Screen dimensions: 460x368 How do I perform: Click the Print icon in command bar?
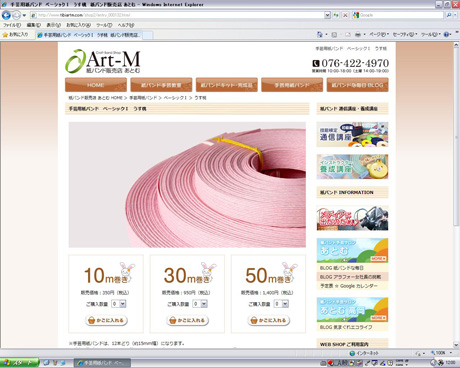(358, 34)
